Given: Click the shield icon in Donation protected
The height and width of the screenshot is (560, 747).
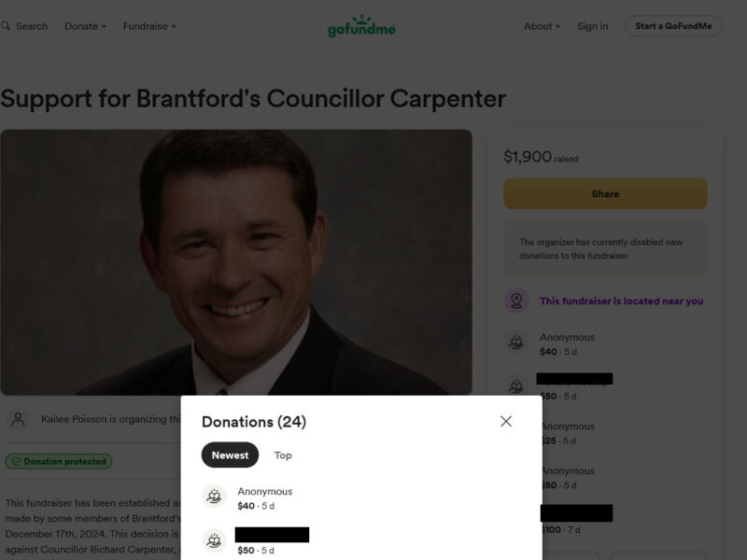Looking at the screenshot, I should pos(16,461).
